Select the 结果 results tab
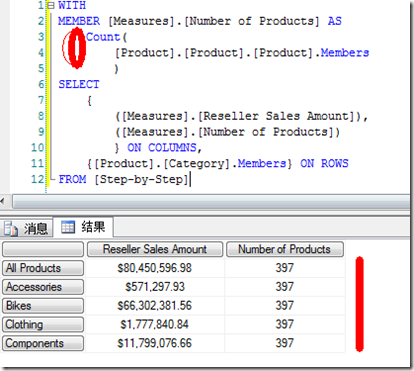The height and width of the screenshot is (371, 414). tap(83, 227)
